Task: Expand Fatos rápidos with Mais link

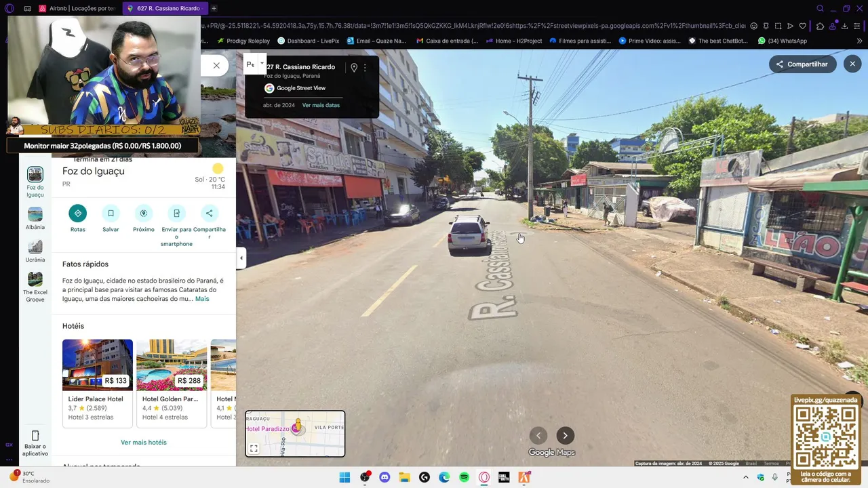Action: pos(202,299)
